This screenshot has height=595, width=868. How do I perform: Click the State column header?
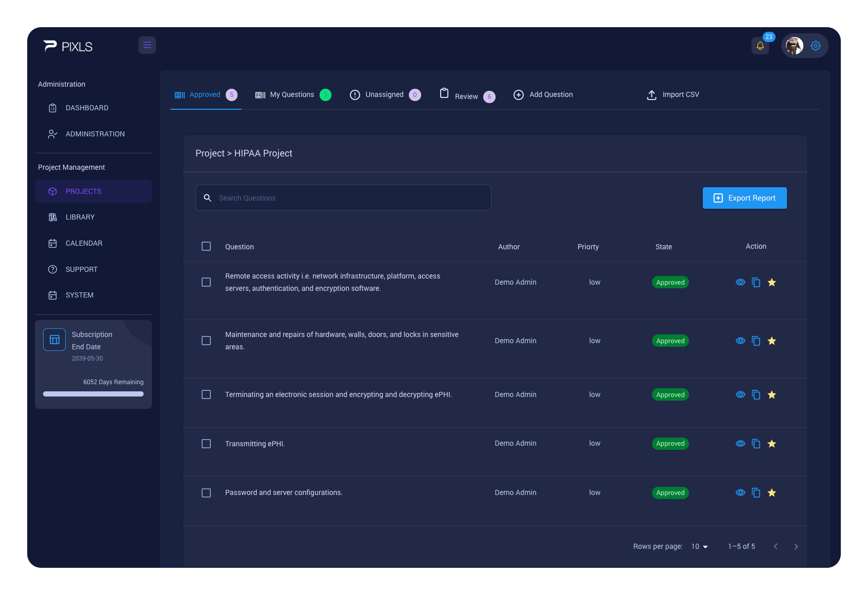663,247
